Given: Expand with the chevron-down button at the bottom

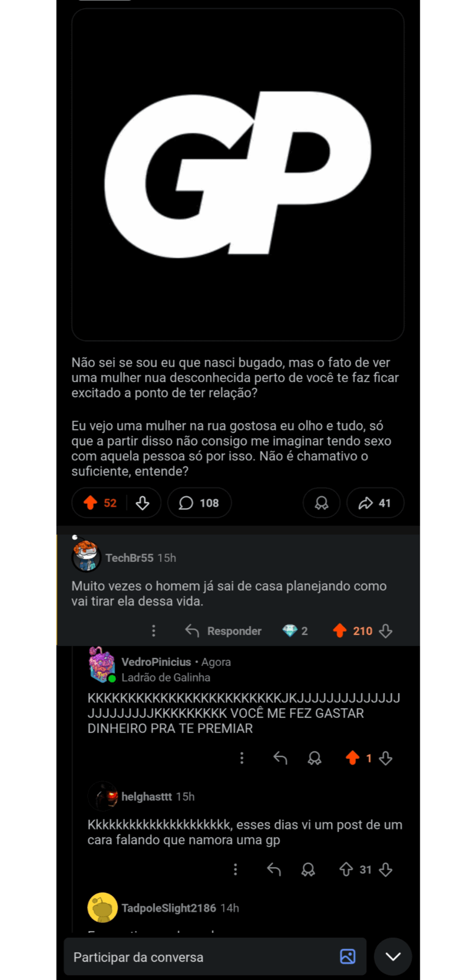Looking at the screenshot, I should coord(393,956).
